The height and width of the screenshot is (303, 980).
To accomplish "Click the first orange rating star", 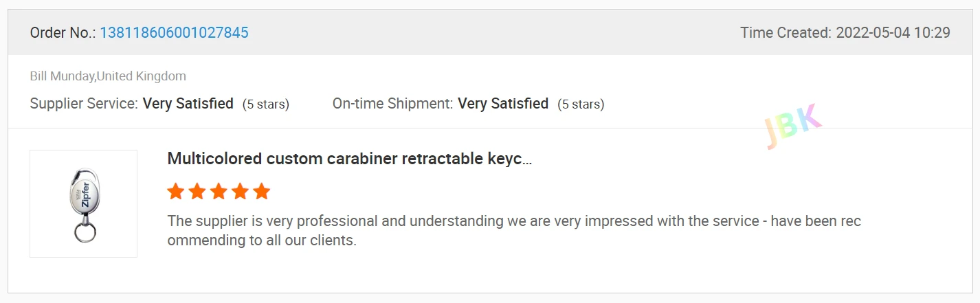I will pyautogui.click(x=176, y=191).
